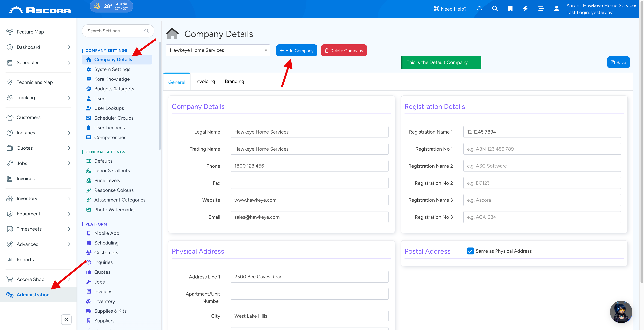Click the lightning bolt quick actions icon
The width and height of the screenshot is (644, 330).
(525, 9)
